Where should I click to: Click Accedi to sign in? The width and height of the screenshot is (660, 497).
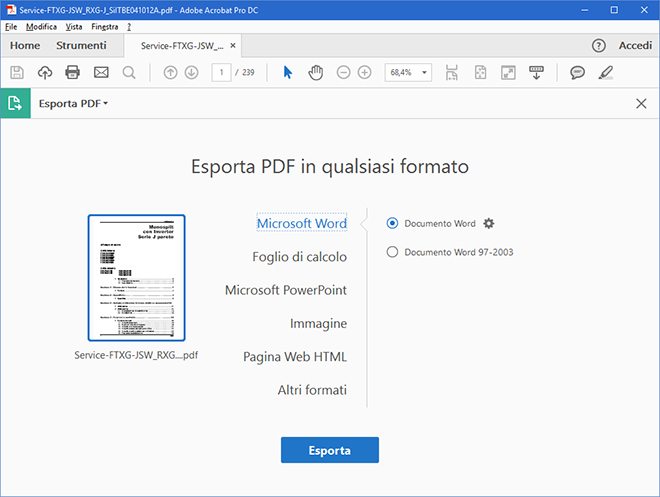click(635, 46)
